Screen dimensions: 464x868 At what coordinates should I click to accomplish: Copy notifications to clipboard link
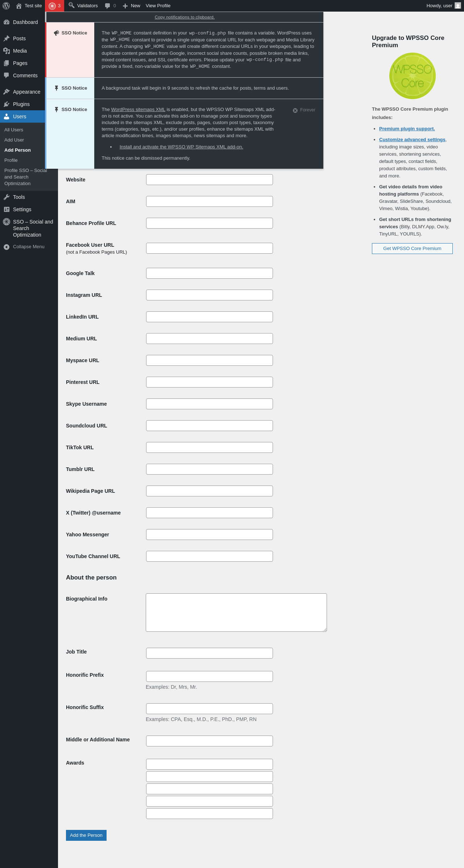point(185,17)
